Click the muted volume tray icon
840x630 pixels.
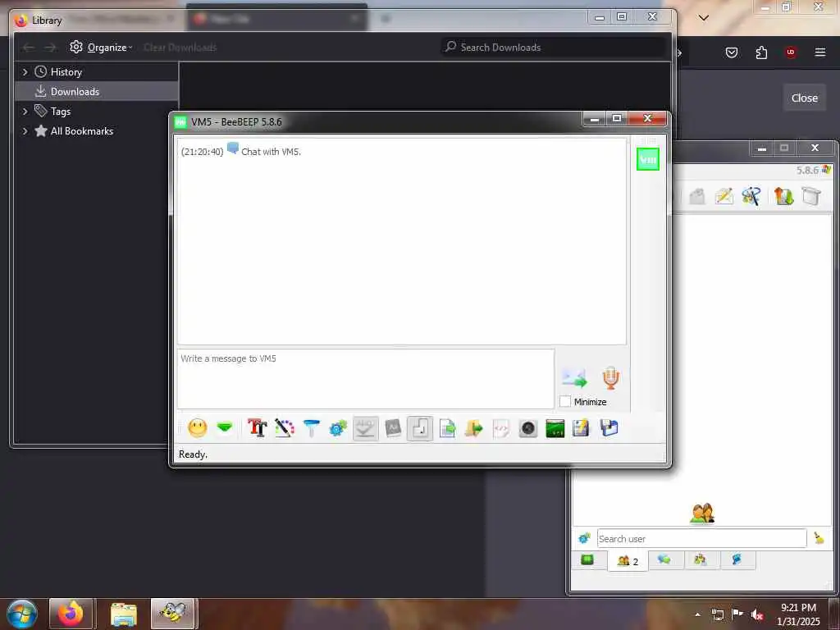pos(756,614)
